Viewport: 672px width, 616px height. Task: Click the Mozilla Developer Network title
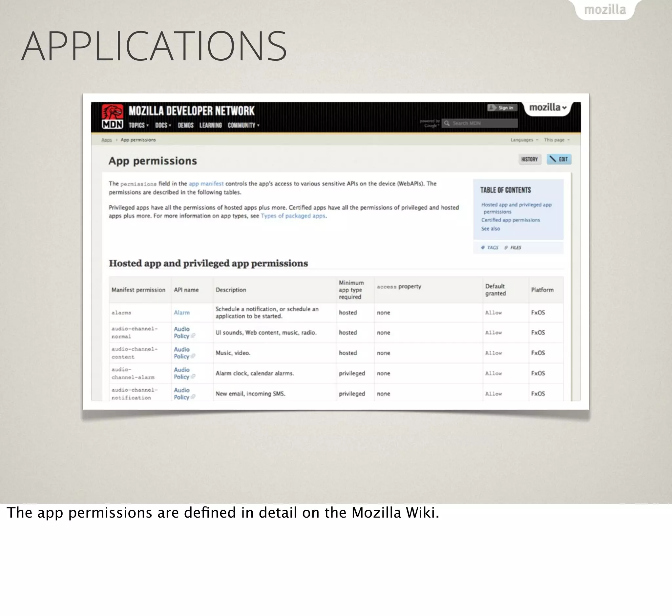pyautogui.click(x=191, y=111)
